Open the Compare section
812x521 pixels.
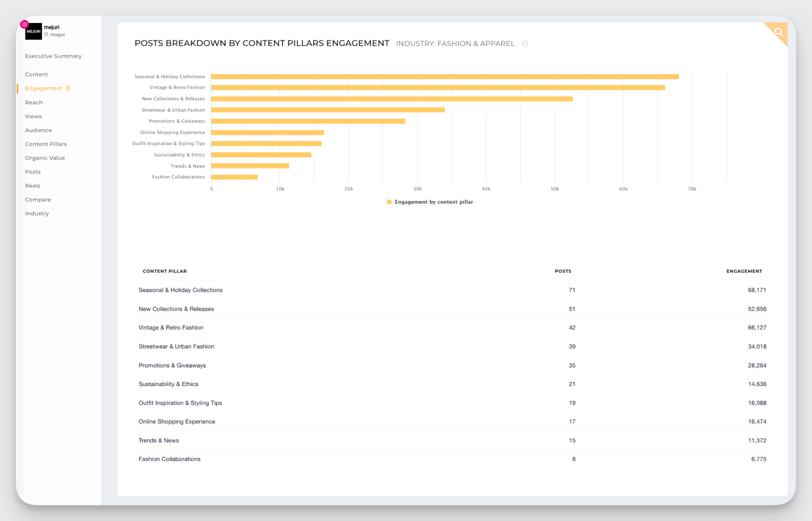38,199
